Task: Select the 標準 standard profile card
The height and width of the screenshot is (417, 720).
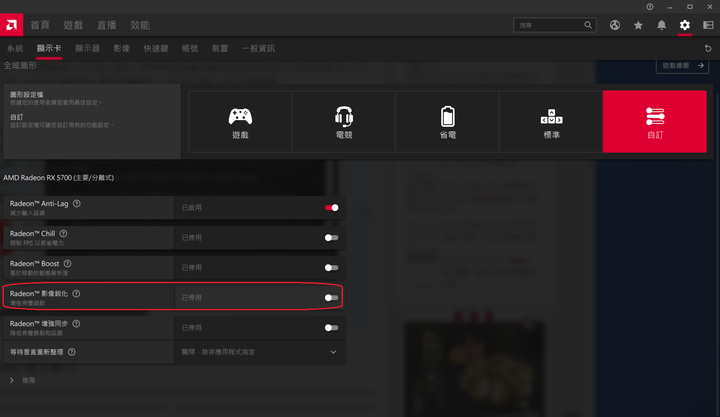Action: [x=551, y=121]
